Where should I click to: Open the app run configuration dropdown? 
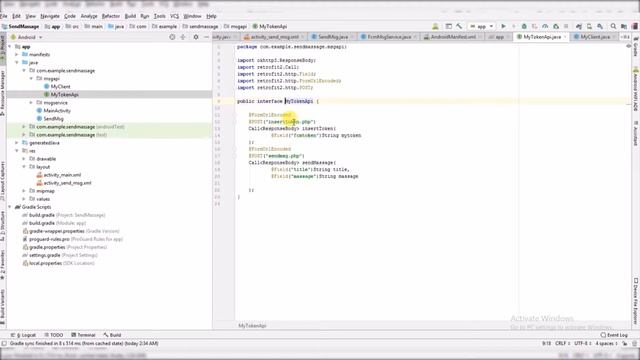pyautogui.click(x=482, y=26)
